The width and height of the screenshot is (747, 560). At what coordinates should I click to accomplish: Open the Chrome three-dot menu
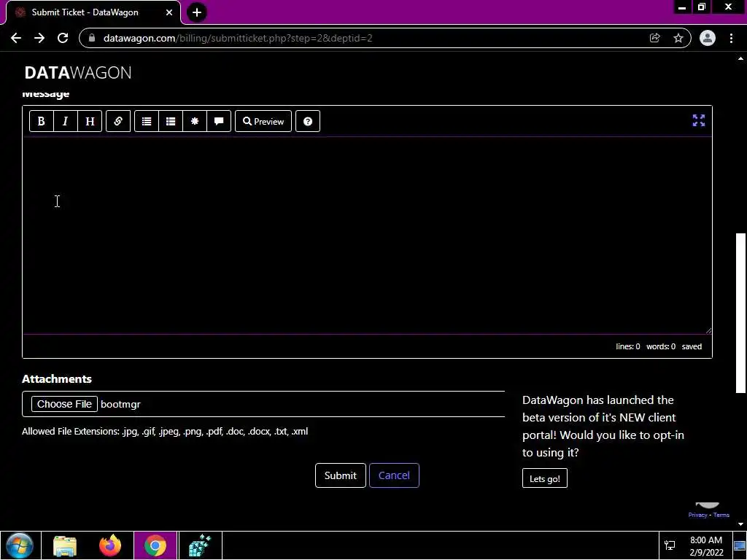tap(731, 38)
